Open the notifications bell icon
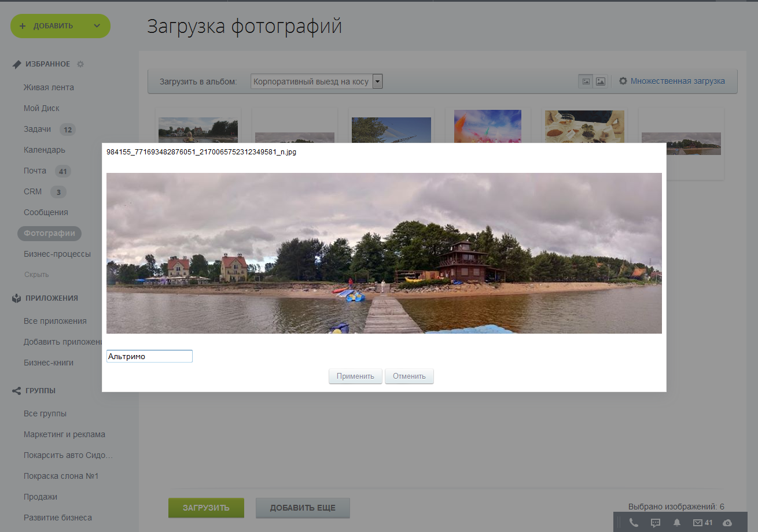Image resolution: width=758 pixels, height=532 pixels. point(676,523)
